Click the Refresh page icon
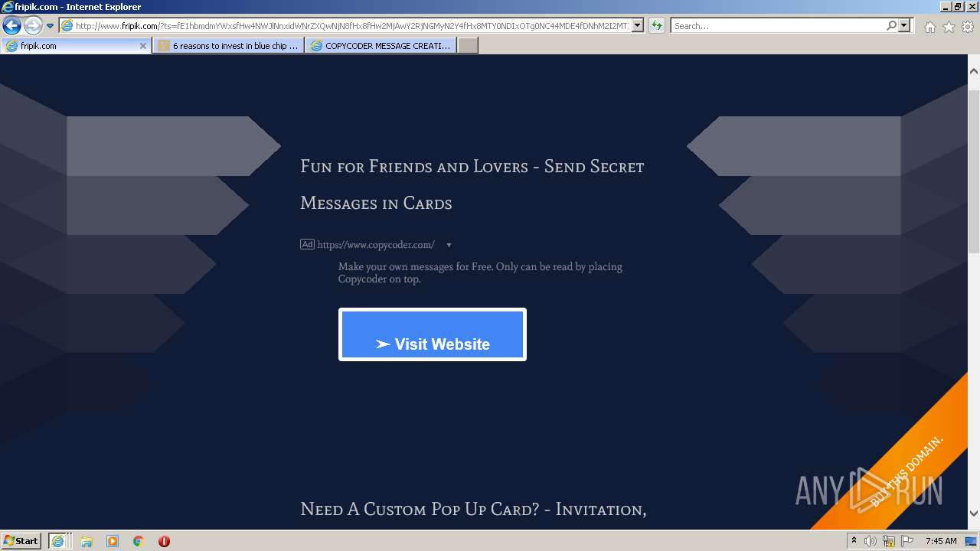 click(656, 26)
